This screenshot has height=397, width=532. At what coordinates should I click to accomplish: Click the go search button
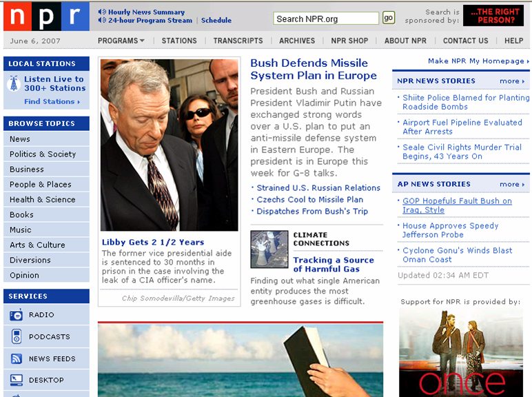pos(389,18)
